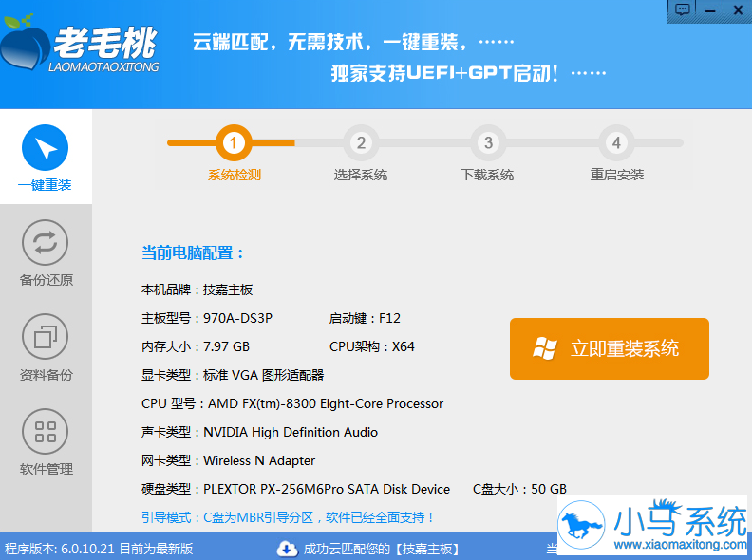The width and height of the screenshot is (752, 560).
Task: Click the CPU 型号 AMD FX-8300 line
Action: pos(292,403)
